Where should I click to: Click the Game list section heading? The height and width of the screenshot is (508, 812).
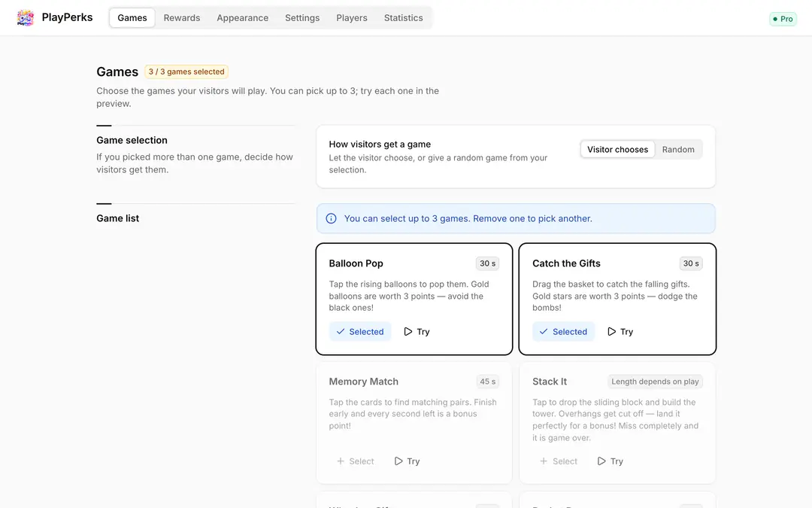(x=117, y=218)
